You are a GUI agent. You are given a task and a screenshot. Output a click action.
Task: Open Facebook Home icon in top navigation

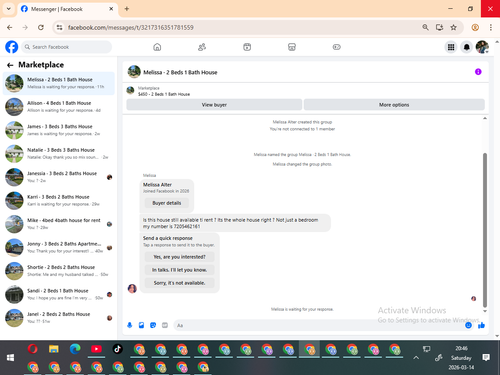(x=157, y=47)
